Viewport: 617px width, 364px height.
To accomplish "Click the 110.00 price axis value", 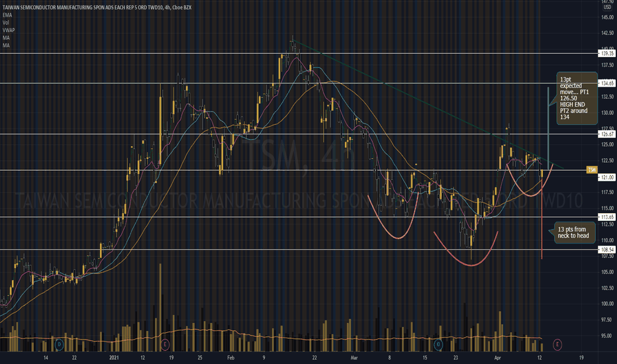I will click(607, 240).
